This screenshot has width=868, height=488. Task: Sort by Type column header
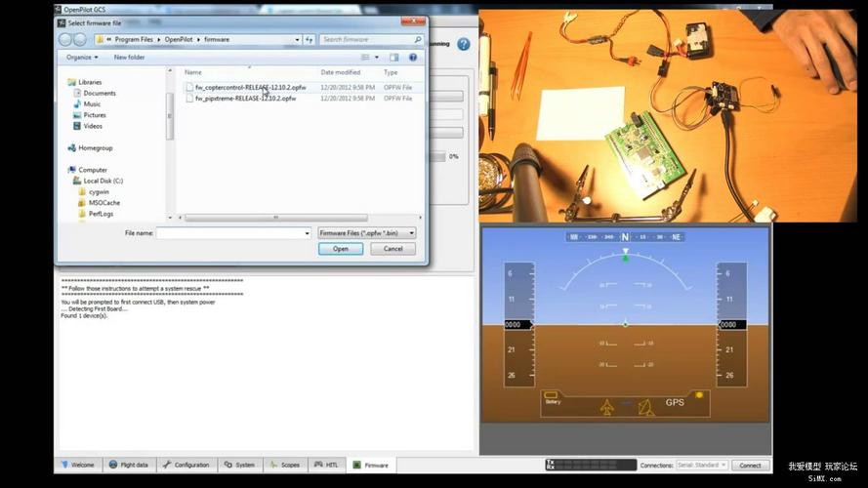point(391,72)
